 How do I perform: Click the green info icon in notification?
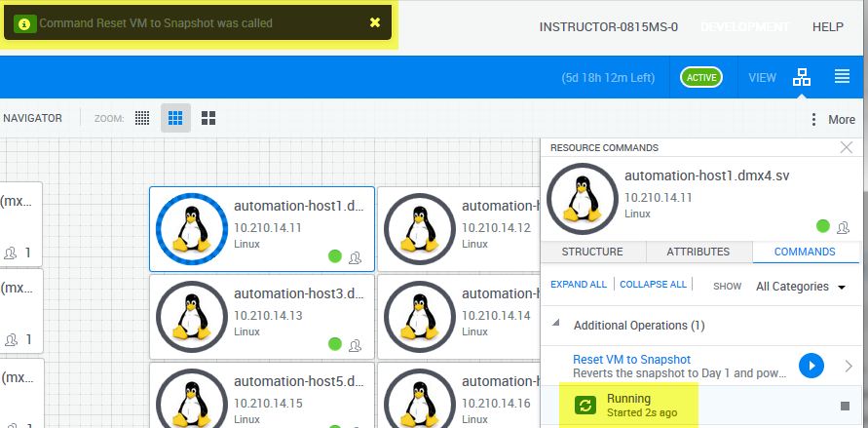click(25, 23)
